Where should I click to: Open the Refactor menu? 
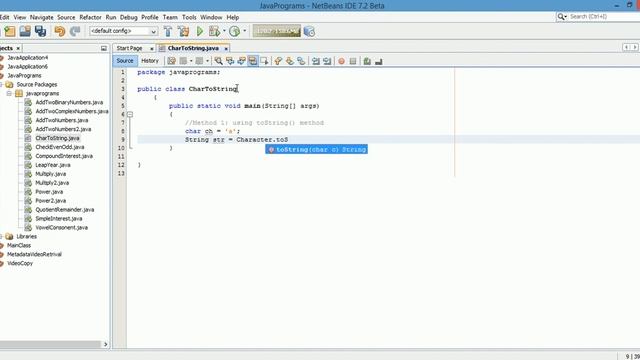point(90,17)
